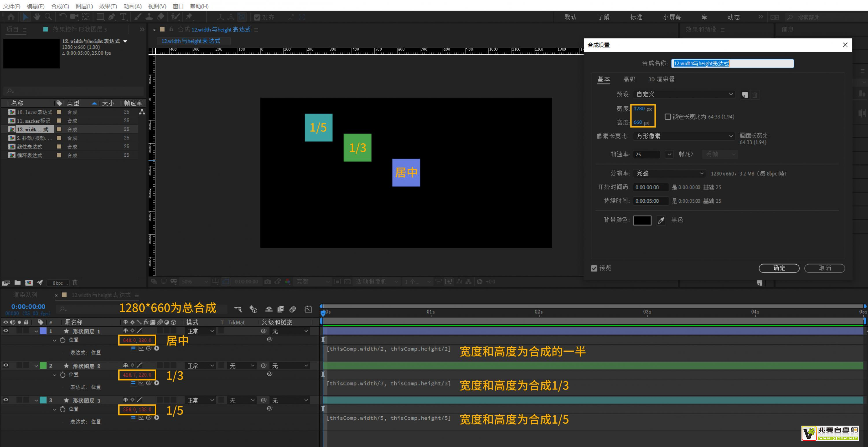Select the Zoom magnifier tool
868x447 pixels.
click(48, 16)
